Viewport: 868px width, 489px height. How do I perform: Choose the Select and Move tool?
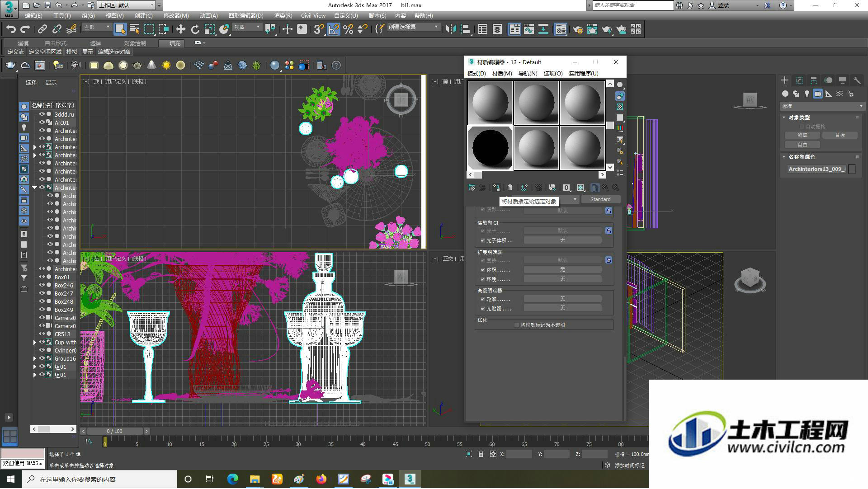click(180, 29)
